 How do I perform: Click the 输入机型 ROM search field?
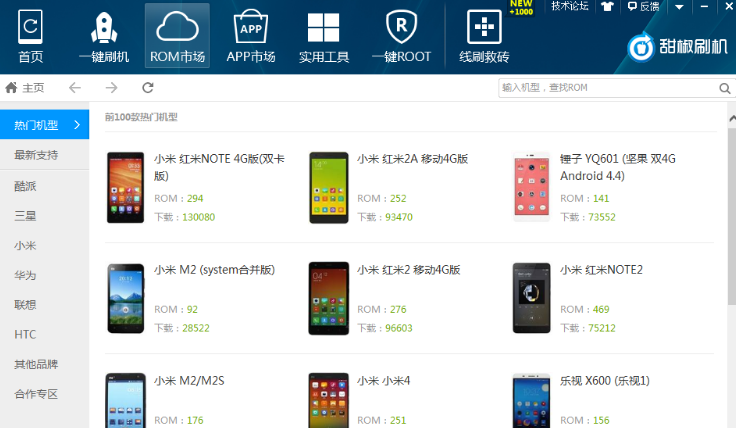(x=608, y=88)
